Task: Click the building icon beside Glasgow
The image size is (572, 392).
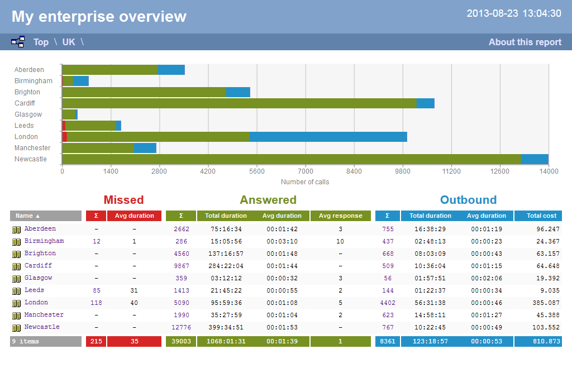Action: (17, 278)
